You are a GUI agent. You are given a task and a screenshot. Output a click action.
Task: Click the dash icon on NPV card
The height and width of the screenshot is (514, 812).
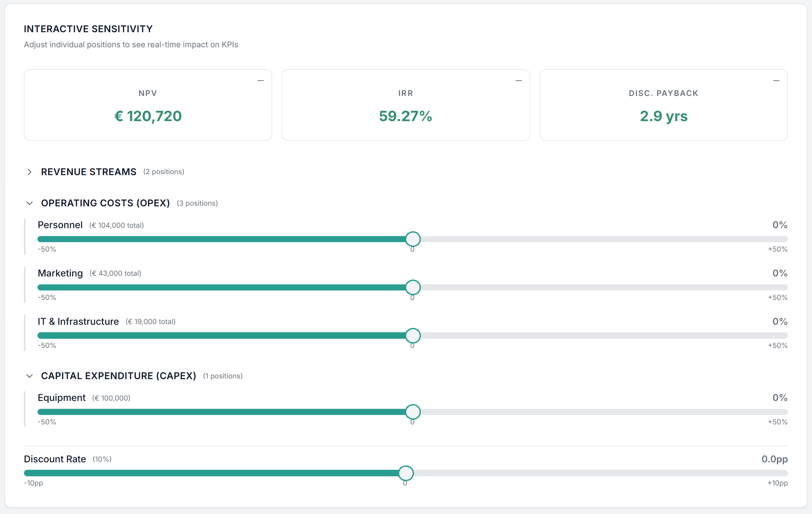coord(261,81)
